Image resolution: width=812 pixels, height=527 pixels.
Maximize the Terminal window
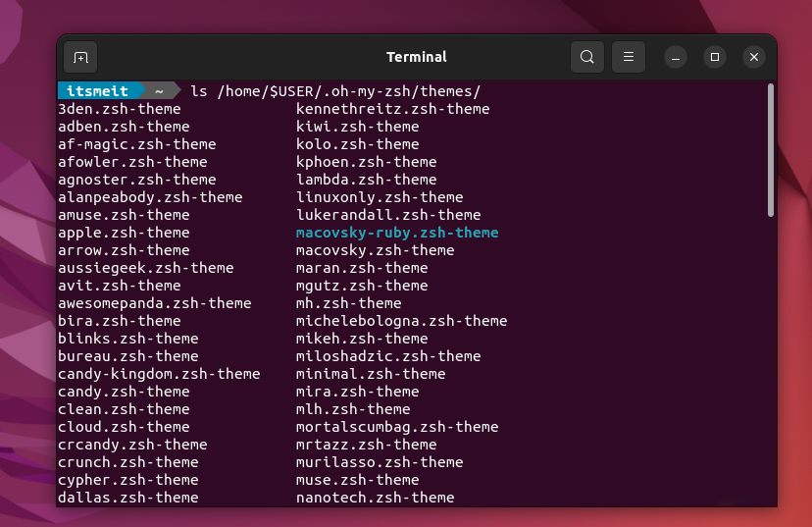pyautogui.click(x=715, y=57)
